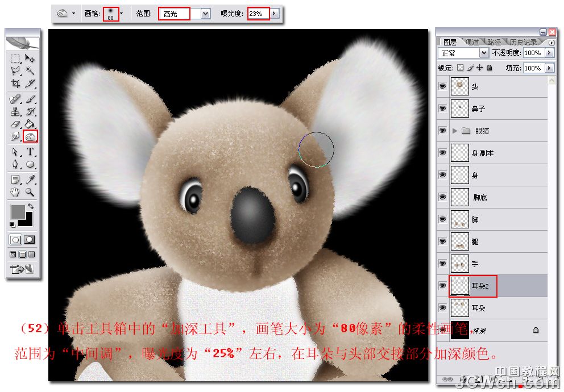Click the 耳朵2 layer thumbnail

(460, 286)
